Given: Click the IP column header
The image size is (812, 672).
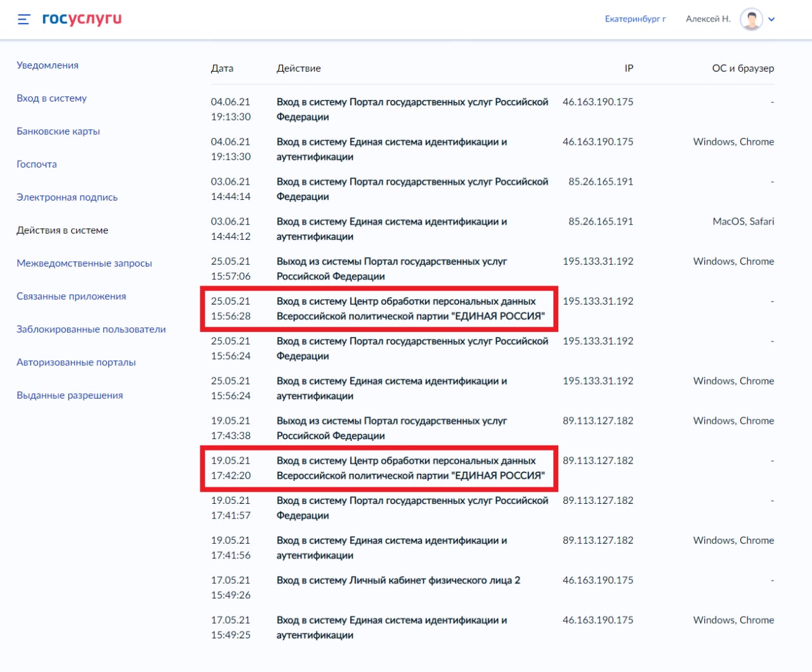Looking at the screenshot, I should click(629, 69).
